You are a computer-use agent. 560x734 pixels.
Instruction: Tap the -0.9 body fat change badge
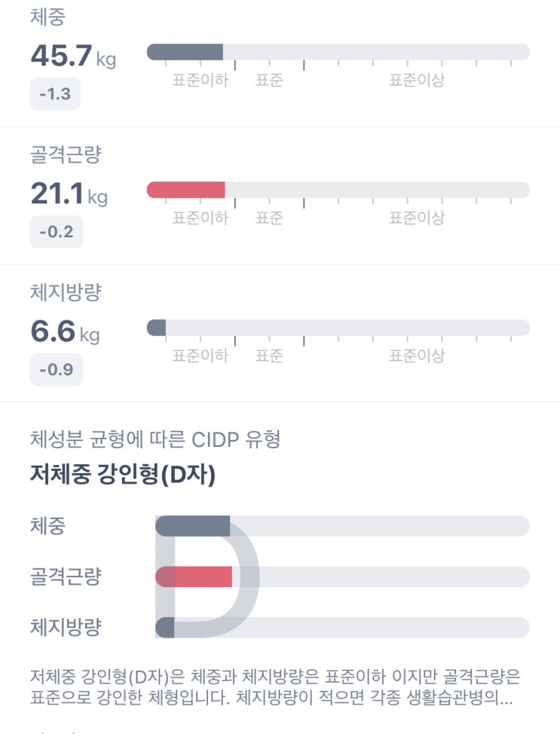tap(57, 369)
